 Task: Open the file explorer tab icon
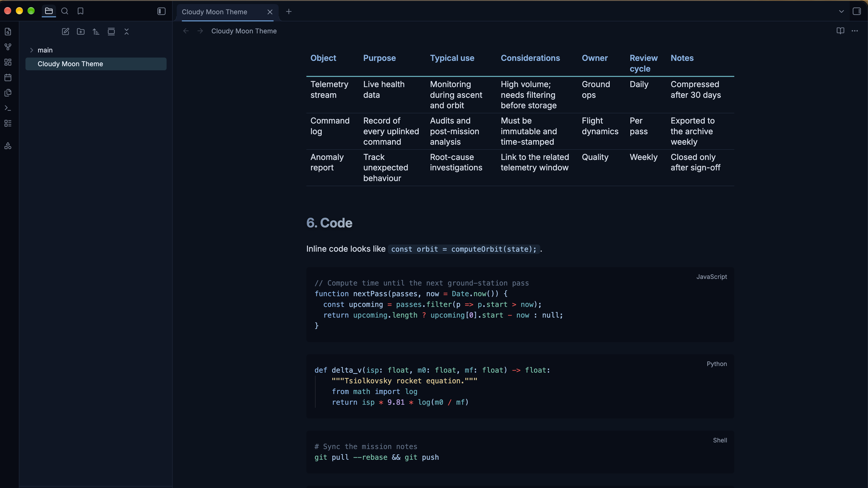pyautogui.click(x=49, y=11)
